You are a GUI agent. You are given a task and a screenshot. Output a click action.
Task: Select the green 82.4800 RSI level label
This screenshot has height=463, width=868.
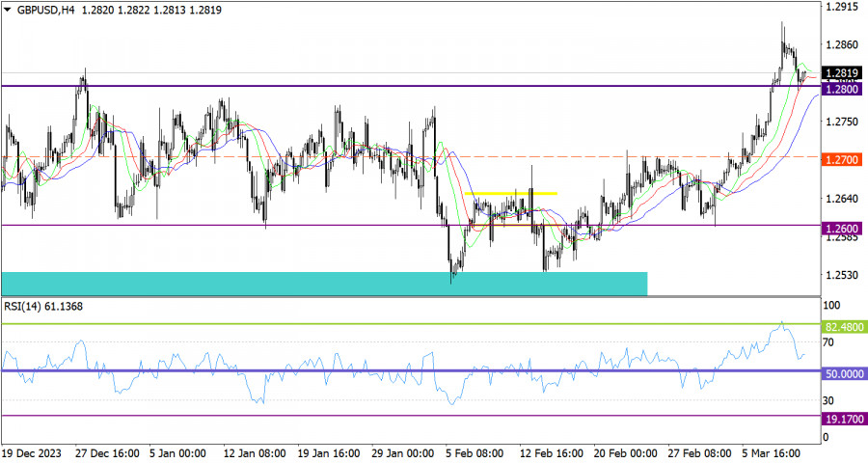pos(844,327)
